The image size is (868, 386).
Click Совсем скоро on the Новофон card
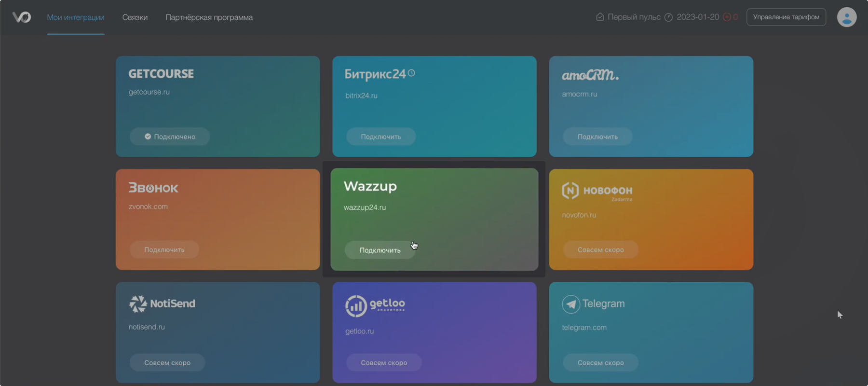(x=600, y=249)
